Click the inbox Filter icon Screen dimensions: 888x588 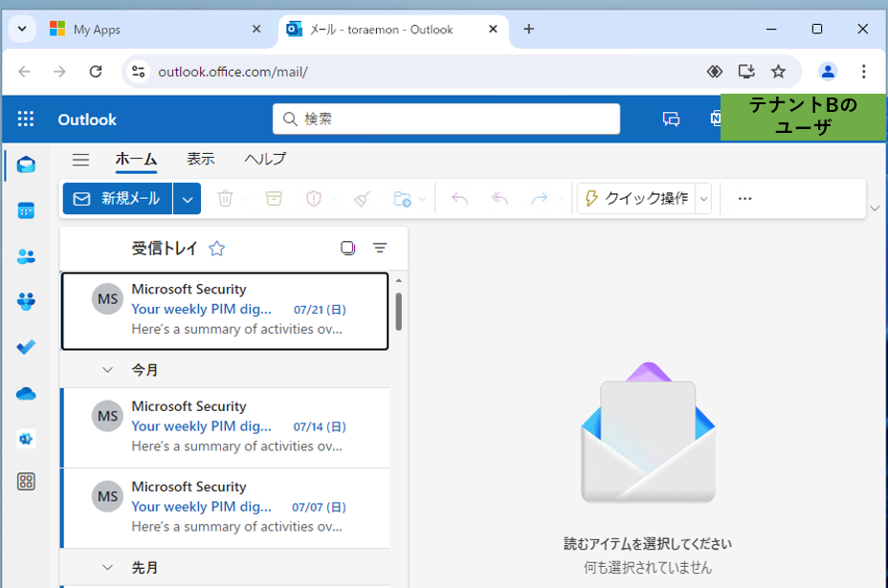click(x=380, y=248)
